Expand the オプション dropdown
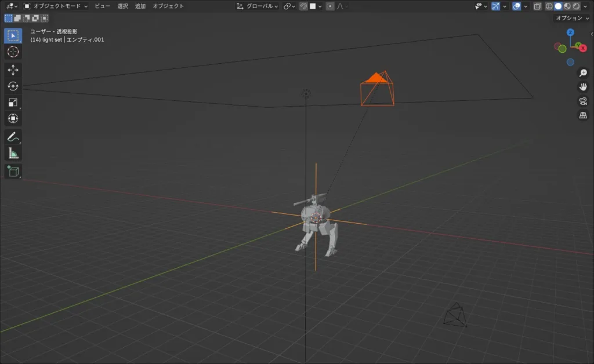 tap(571, 18)
